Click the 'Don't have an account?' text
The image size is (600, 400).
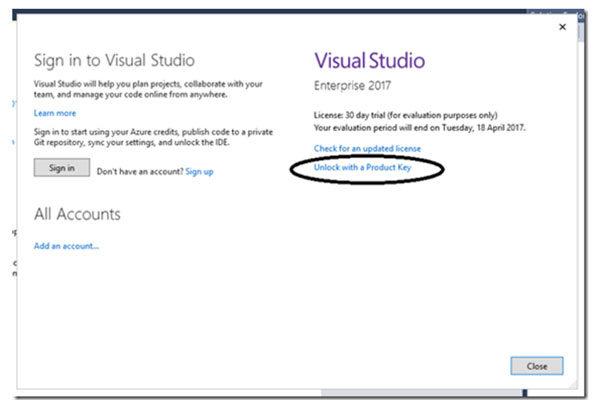coord(140,171)
